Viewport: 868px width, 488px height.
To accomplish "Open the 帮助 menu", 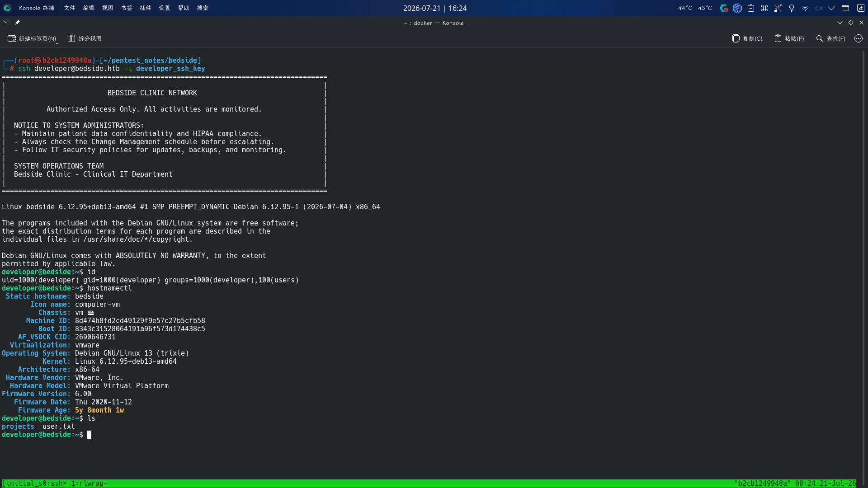I will (x=184, y=8).
